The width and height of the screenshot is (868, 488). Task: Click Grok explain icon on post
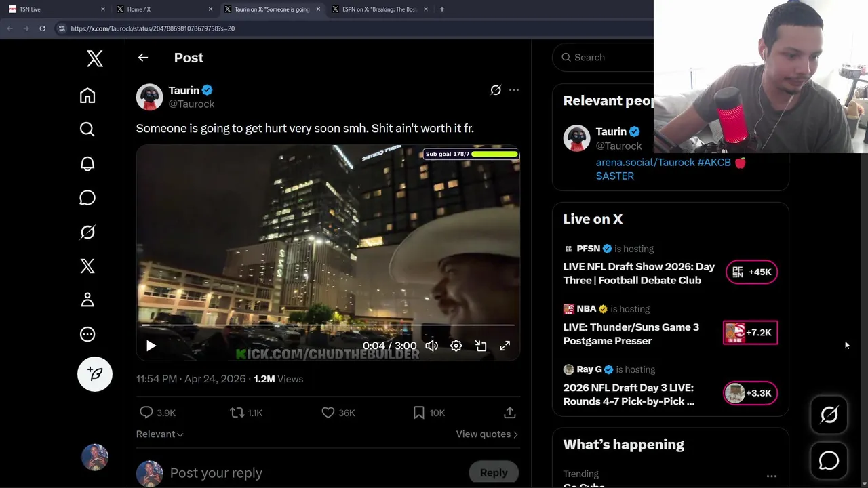(x=496, y=90)
